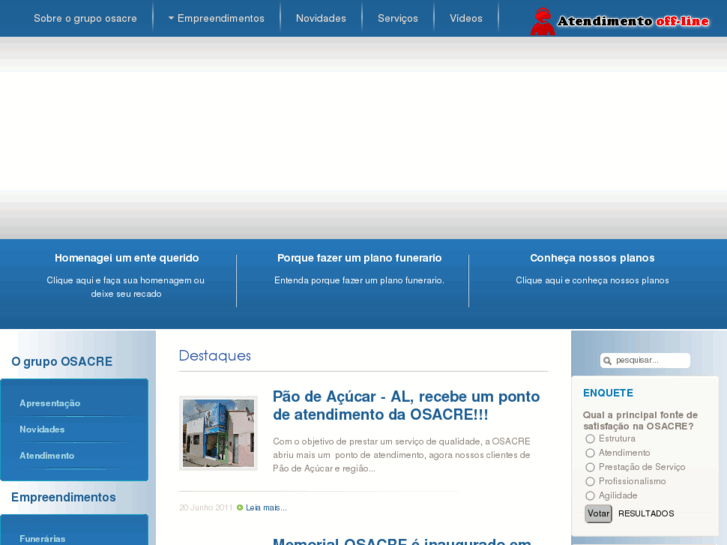
Task: Click the Atendimento off-line text banner
Action: click(x=633, y=21)
